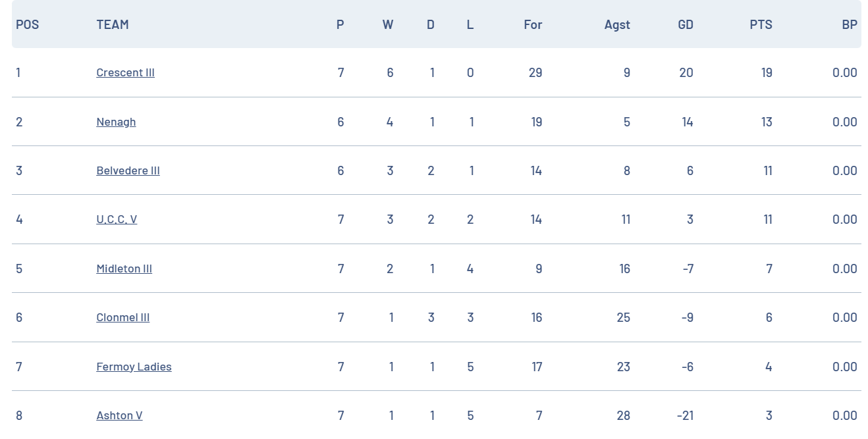Select the P (played) column header
This screenshot has height=439, width=868.
pyautogui.click(x=340, y=24)
